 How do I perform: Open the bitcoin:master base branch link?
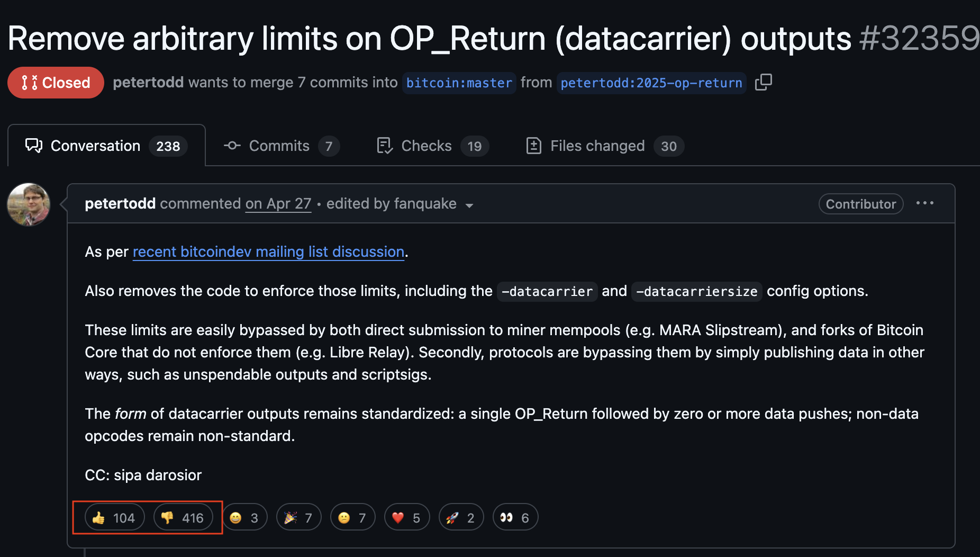[459, 83]
